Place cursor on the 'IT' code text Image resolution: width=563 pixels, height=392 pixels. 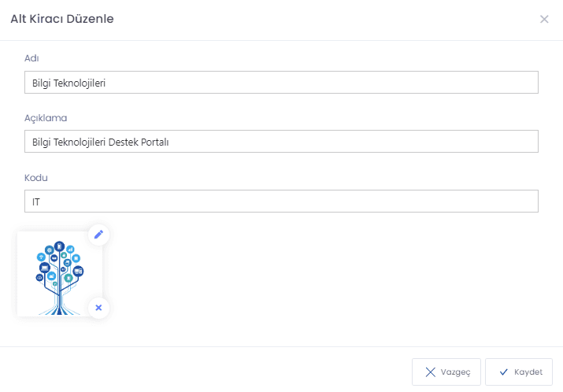36,202
